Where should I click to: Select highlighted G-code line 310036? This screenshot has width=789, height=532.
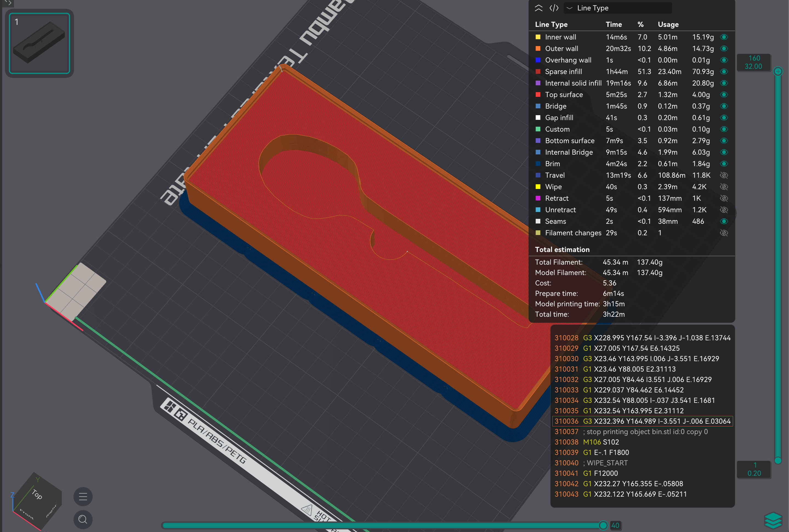point(642,421)
